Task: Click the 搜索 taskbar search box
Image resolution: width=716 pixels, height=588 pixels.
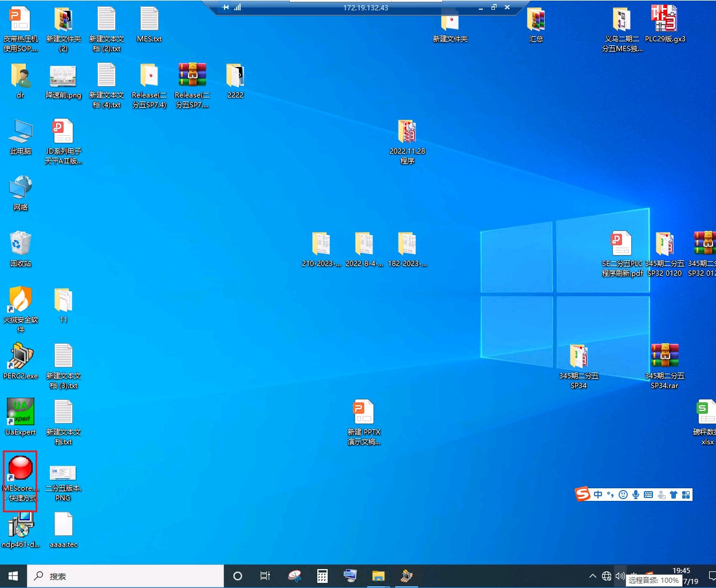Action: (x=125, y=576)
